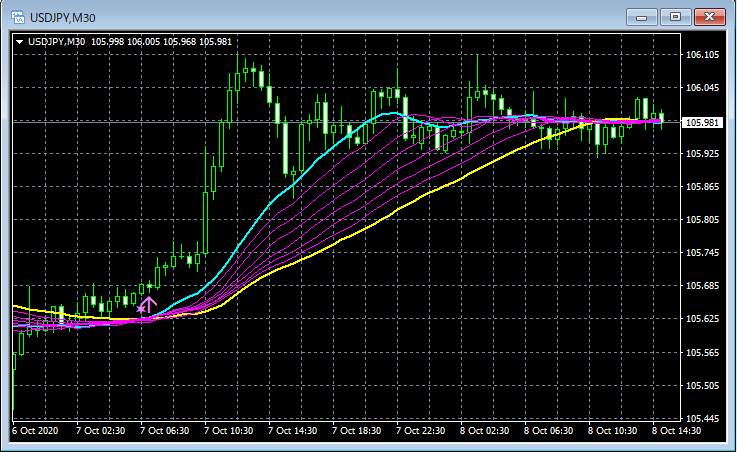The width and height of the screenshot is (737, 452).
Task: Minimize the USDJPY,M30 chart window
Action: (x=641, y=17)
